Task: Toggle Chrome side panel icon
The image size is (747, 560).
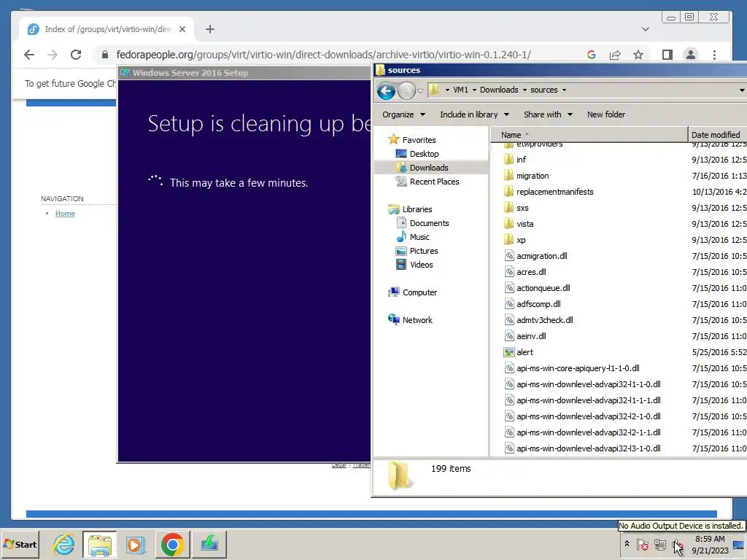Action: pos(667,55)
